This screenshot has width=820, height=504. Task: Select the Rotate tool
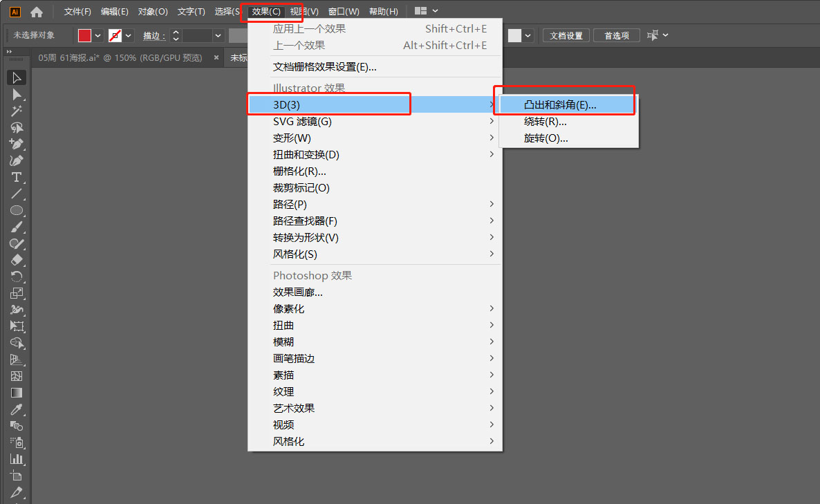(x=16, y=277)
